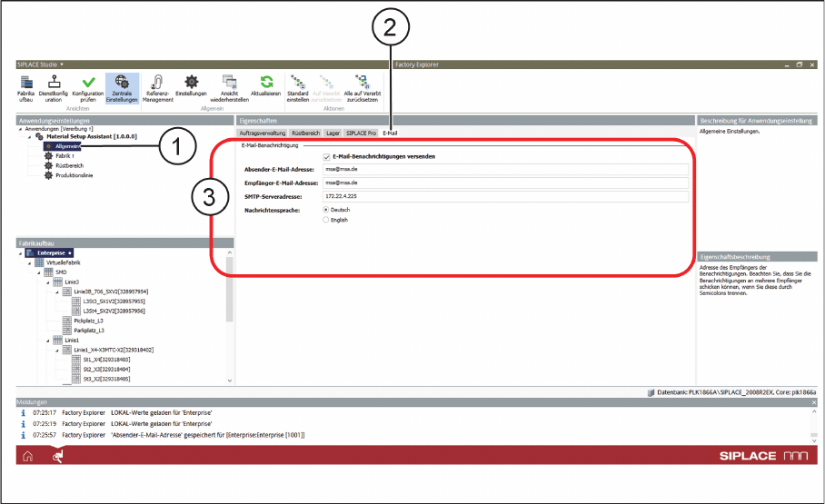Select SMD tree item
This screenshot has width=825, height=504.
click(61, 272)
